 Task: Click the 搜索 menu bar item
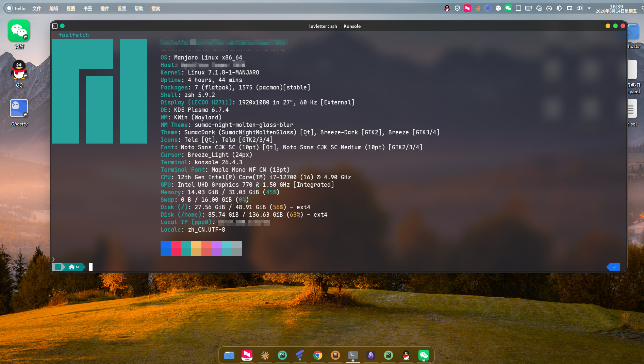click(156, 9)
